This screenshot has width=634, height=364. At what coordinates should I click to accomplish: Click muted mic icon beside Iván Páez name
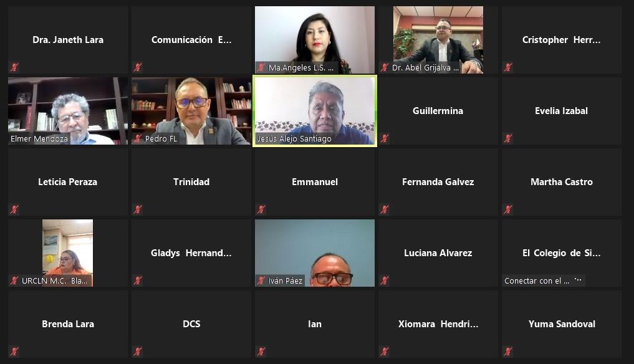261,280
